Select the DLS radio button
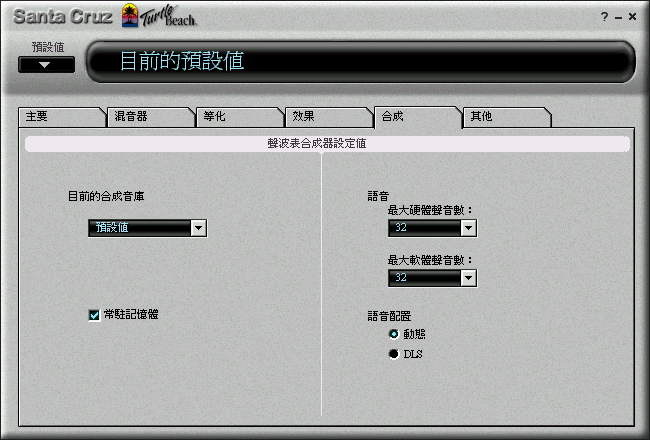Screen dimensions: 650x440 coord(394,354)
